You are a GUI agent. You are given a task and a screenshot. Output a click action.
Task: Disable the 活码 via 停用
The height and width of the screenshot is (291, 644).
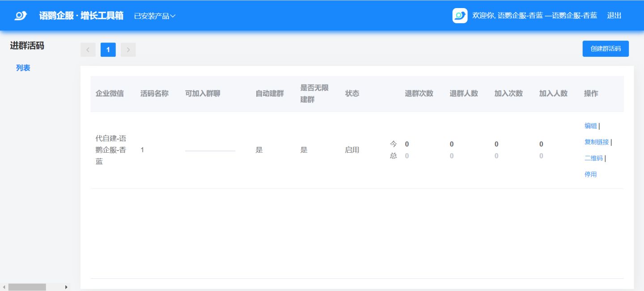(590, 174)
